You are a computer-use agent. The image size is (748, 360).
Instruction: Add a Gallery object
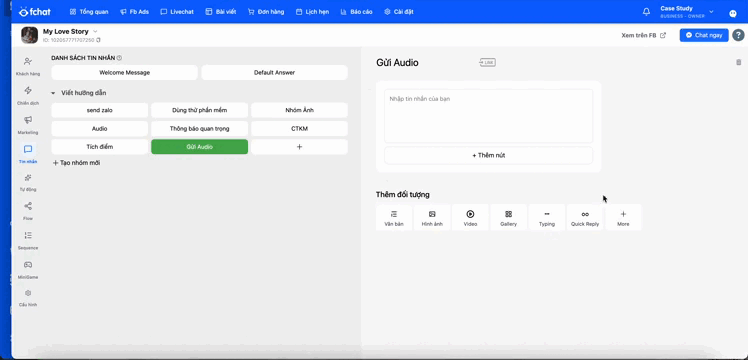pyautogui.click(x=509, y=218)
